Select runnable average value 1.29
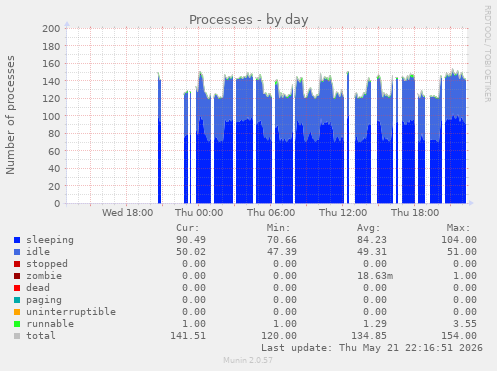The image size is (497, 371). 375,324
